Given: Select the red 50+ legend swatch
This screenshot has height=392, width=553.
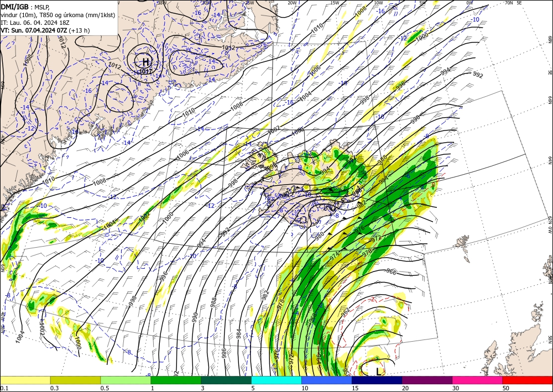Looking at the screenshot, I should point(528,380).
